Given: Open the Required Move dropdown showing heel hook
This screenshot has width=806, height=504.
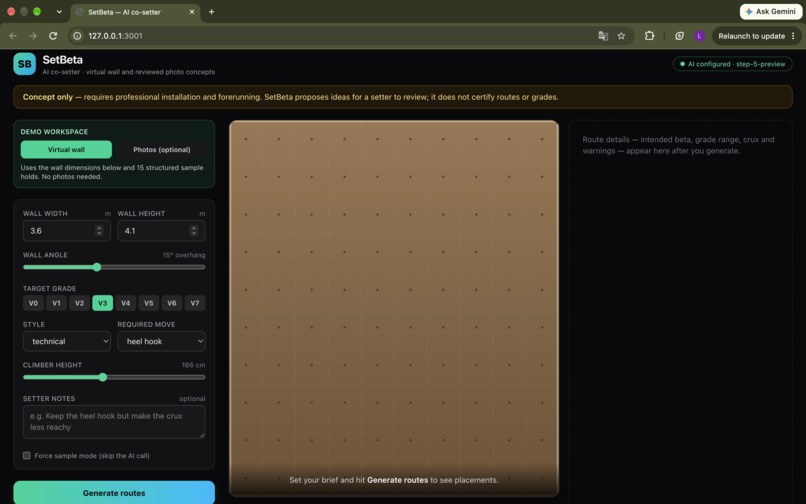Looking at the screenshot, I should [x=161, y=341].
